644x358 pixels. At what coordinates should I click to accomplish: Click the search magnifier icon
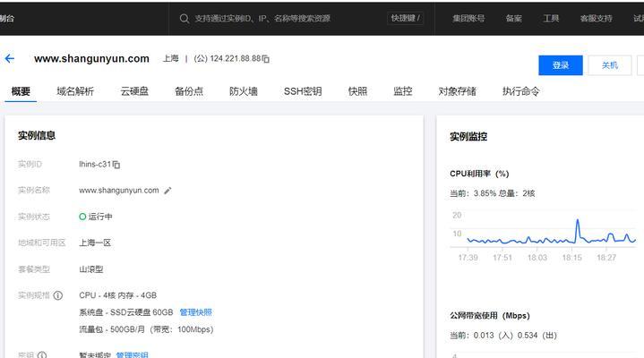[185, 19]
